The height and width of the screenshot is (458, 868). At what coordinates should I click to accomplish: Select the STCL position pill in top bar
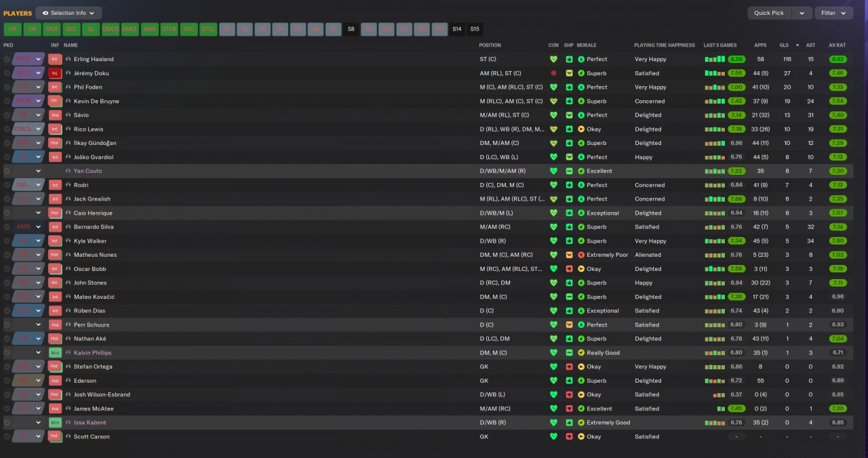[209, 29]
